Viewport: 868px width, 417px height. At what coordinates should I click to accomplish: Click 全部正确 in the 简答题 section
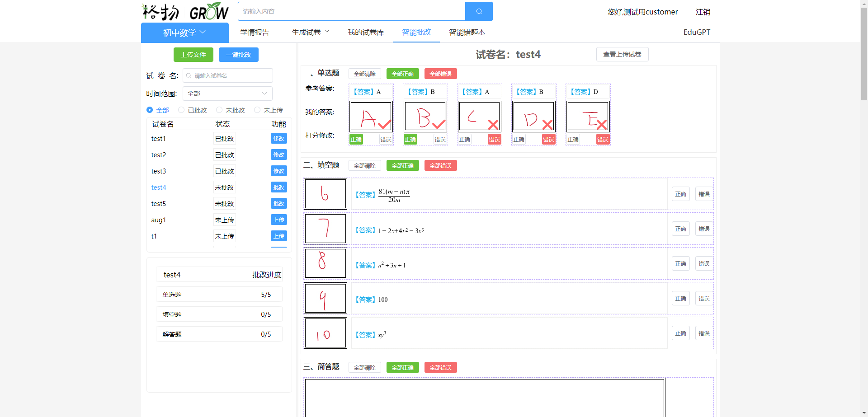pos(403,367)
